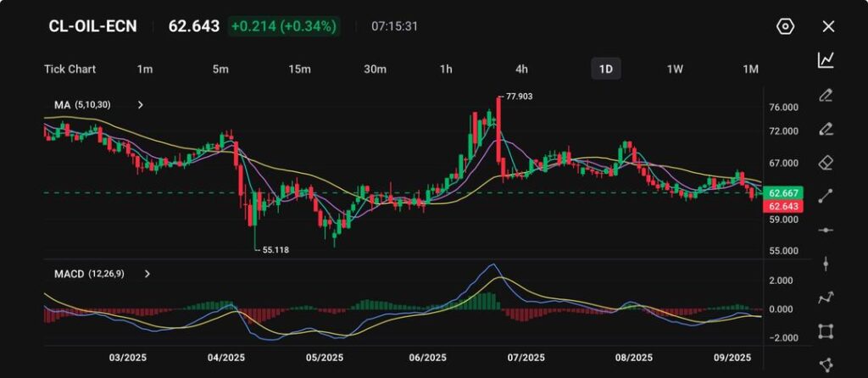Select the vertical line drawing tool

point(826,264)
